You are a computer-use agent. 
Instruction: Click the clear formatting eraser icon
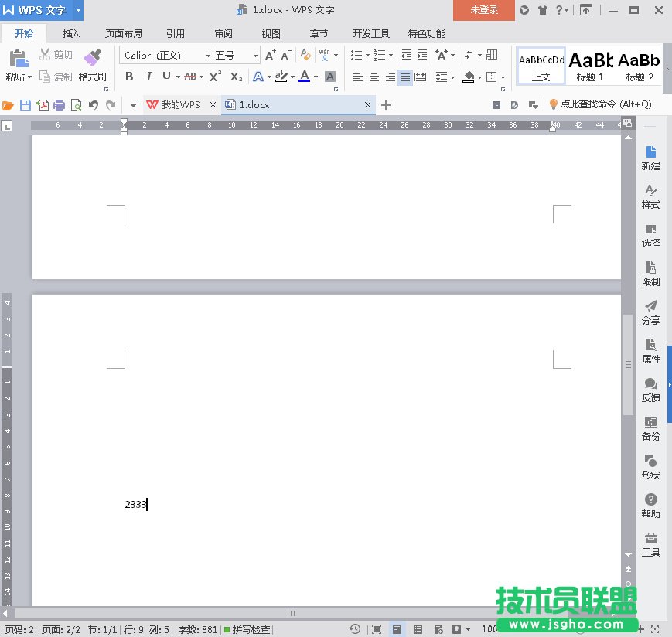point(305,55)
